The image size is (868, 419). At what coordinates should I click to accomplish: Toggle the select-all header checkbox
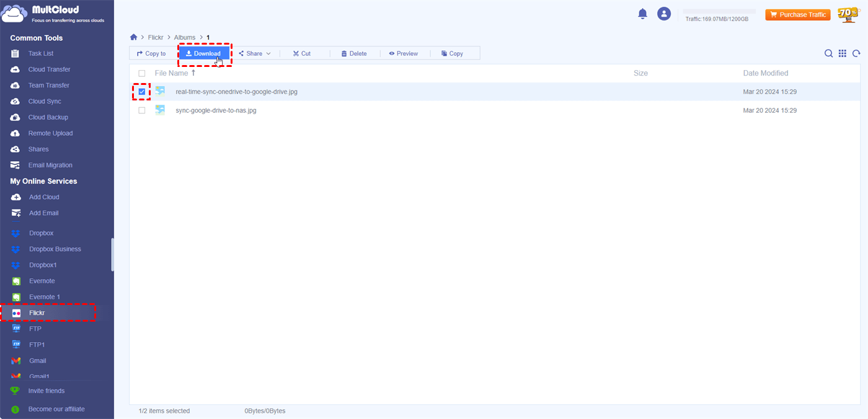click(x=142, y=73)
